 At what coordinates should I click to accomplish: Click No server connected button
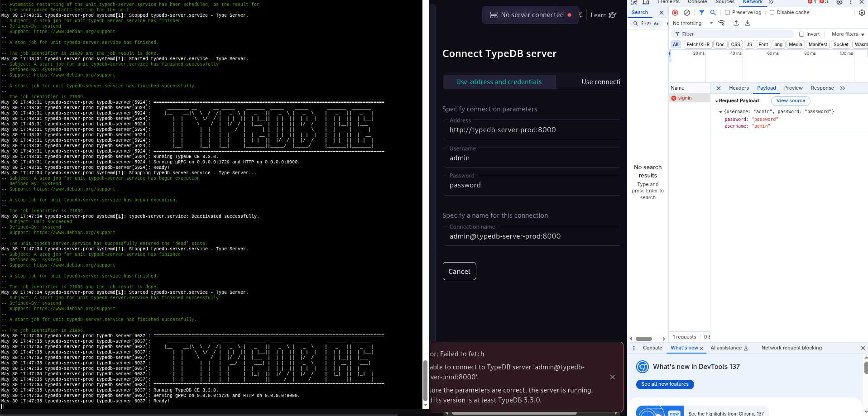pos(531,15)
